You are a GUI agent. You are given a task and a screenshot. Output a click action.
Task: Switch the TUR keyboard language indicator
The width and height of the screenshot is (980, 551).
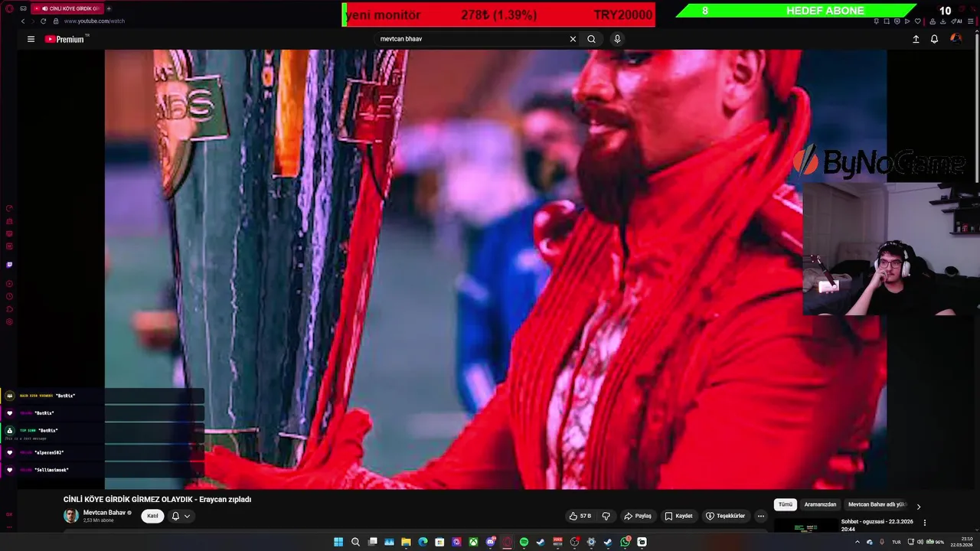coord(897,542)
